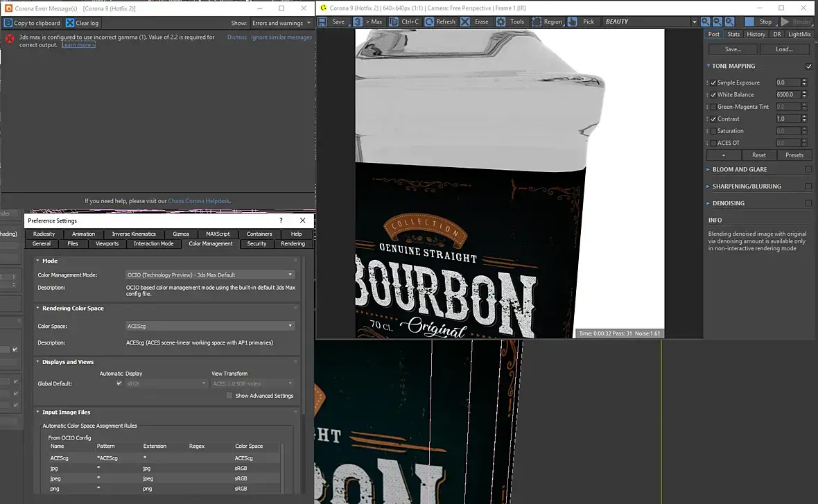Screen dimensions: 818x504
Task: Click the Simple Exposure value spinner arrows
Action: [x=804, y=82]
